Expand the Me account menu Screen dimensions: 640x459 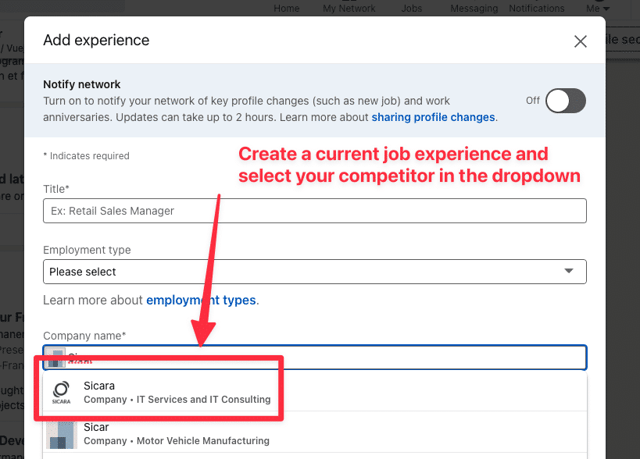coord(598,8)
